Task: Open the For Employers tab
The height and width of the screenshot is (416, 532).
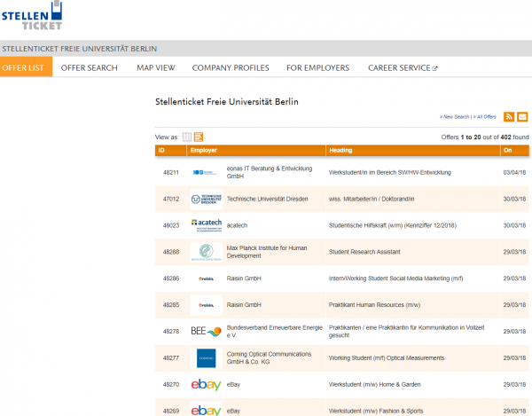Action: coord(317,68)
